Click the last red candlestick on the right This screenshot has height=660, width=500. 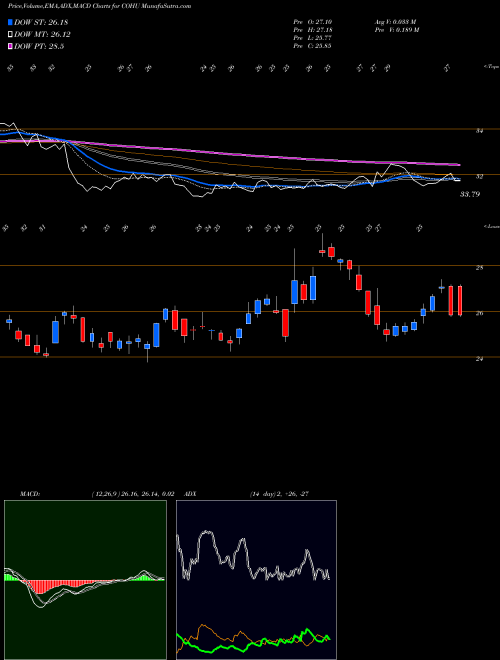(460, 300)
